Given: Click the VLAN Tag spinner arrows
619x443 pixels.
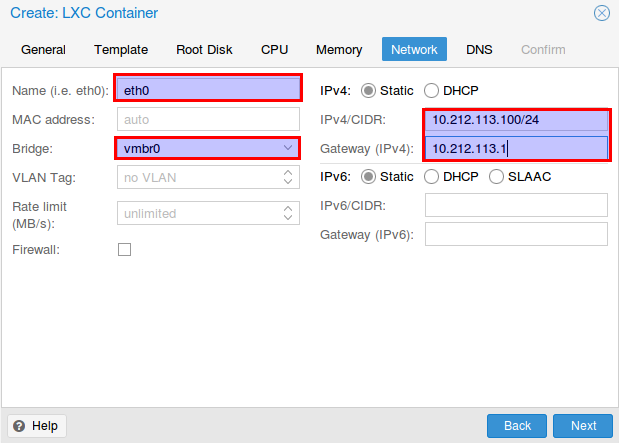Looking at the screenshot, I should [x=288, y=177].
